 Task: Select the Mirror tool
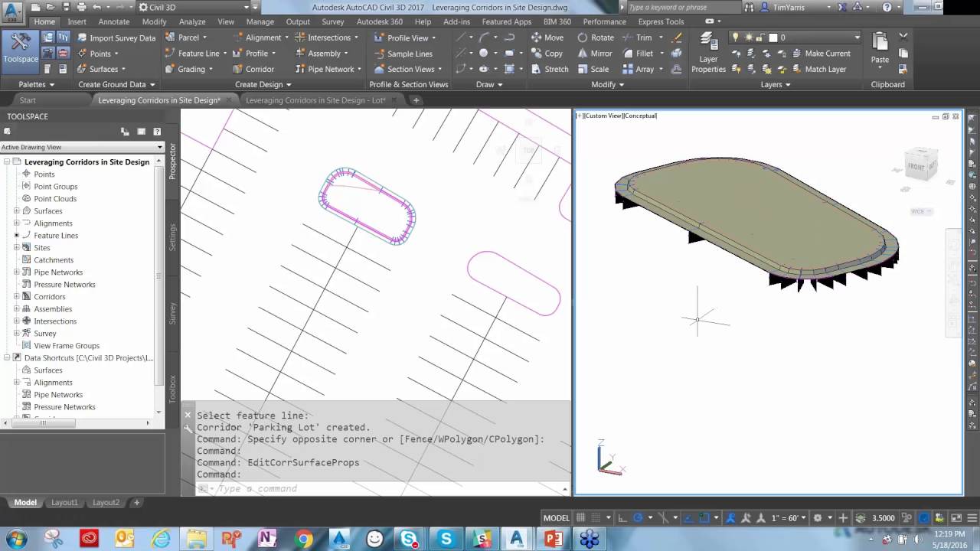tap(595, 54)
